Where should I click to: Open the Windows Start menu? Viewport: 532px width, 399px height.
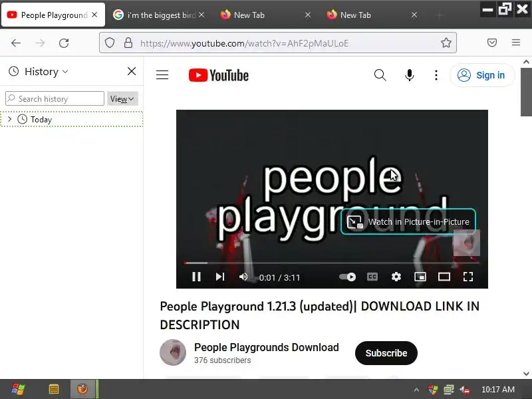click(x=19, y=389)
